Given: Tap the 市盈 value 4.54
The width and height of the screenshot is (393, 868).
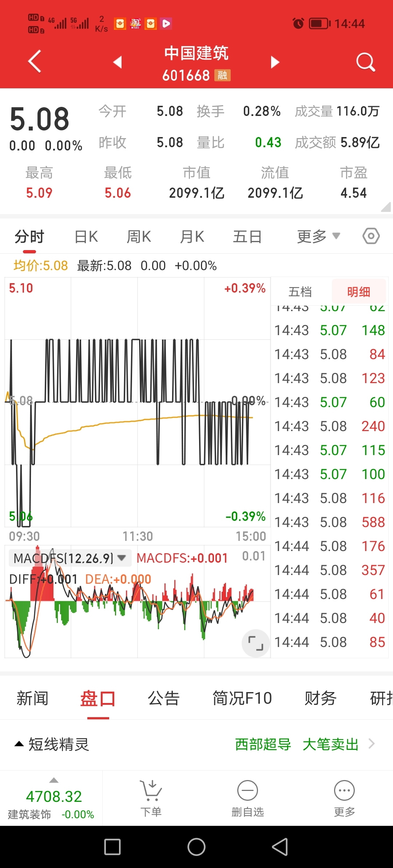Looking at the screenshot, I should click(x=354, y=193).
